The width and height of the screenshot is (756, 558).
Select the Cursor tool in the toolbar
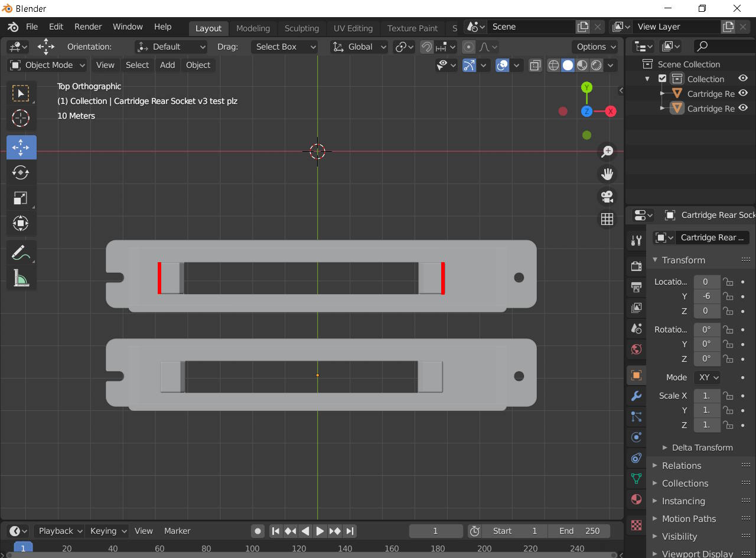point(21,119)
